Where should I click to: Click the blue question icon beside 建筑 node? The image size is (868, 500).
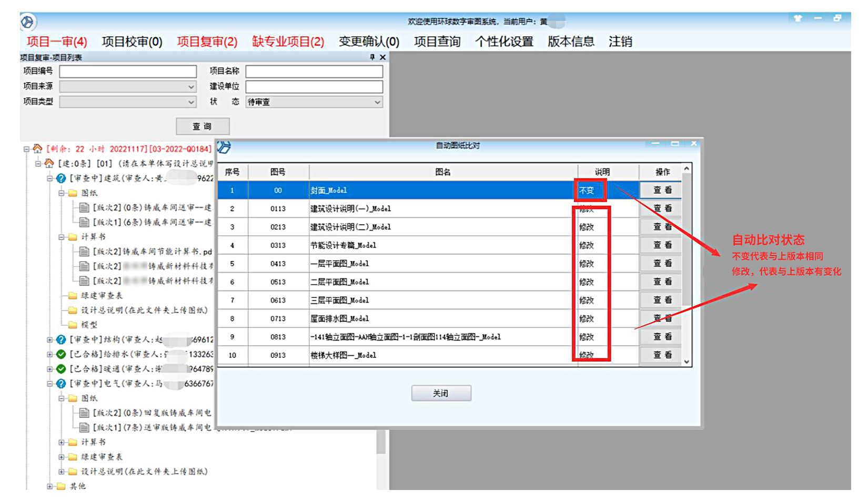[x=61, y=178]
